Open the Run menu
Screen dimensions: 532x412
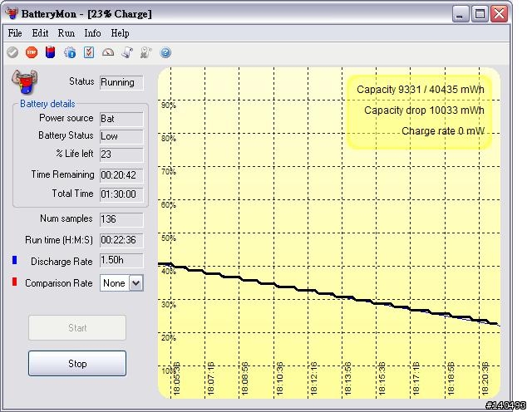66,33
